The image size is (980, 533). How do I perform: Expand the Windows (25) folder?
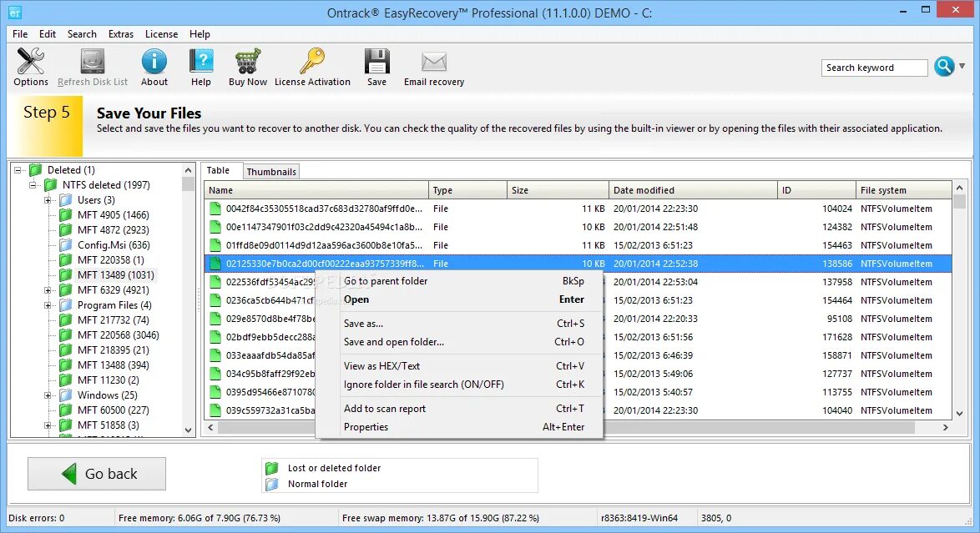click(x=48, y=395)
